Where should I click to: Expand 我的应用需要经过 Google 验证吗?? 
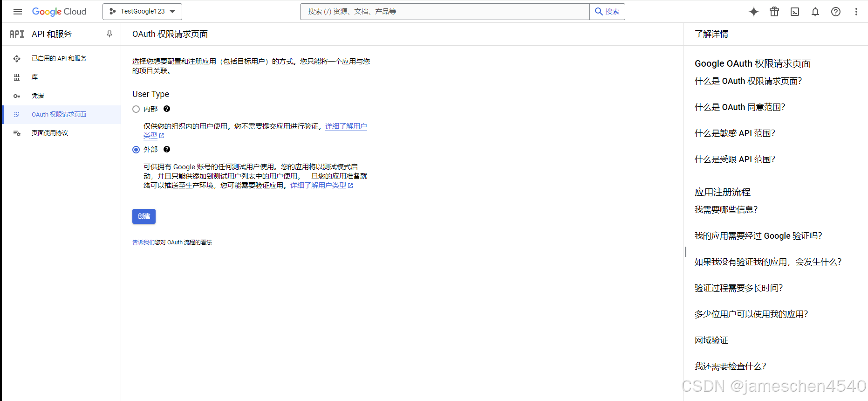(758, 236)
